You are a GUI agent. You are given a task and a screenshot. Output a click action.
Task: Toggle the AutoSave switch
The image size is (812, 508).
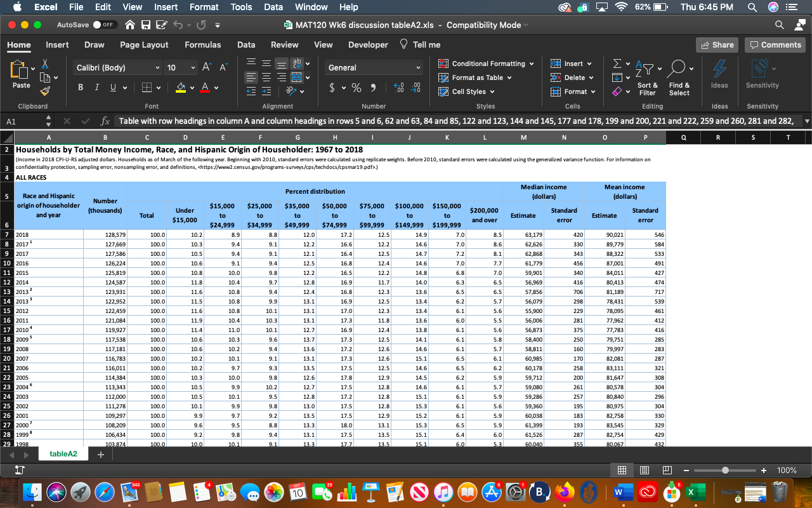(105, 25)
